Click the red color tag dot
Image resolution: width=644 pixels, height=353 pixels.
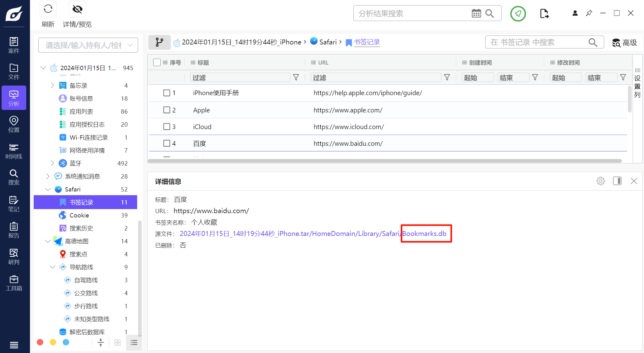point(40,342)
